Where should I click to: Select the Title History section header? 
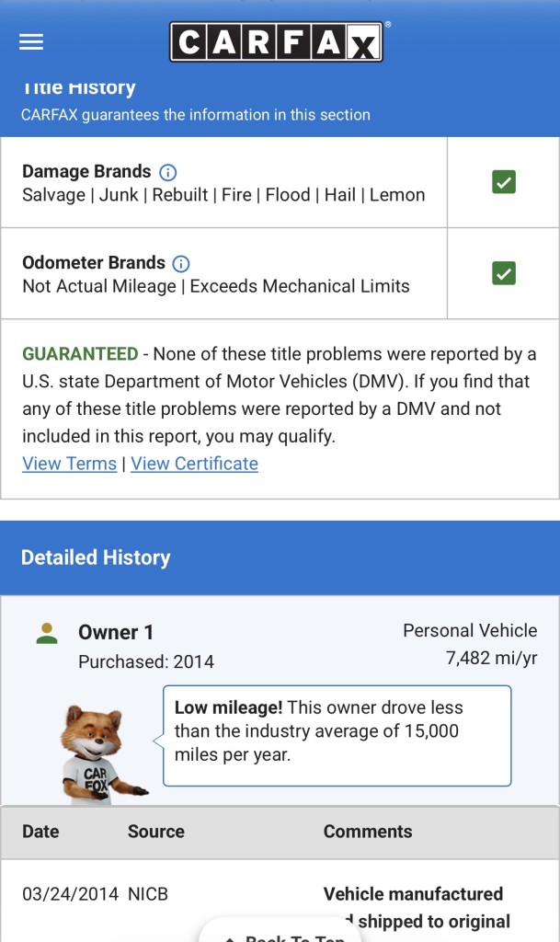click(78, 88)
